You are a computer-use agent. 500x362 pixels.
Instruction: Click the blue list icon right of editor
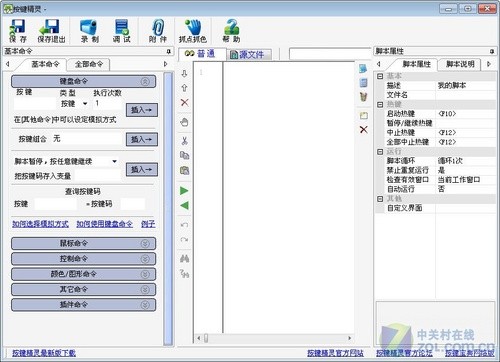pyautogui.click(x=363, y=83)
